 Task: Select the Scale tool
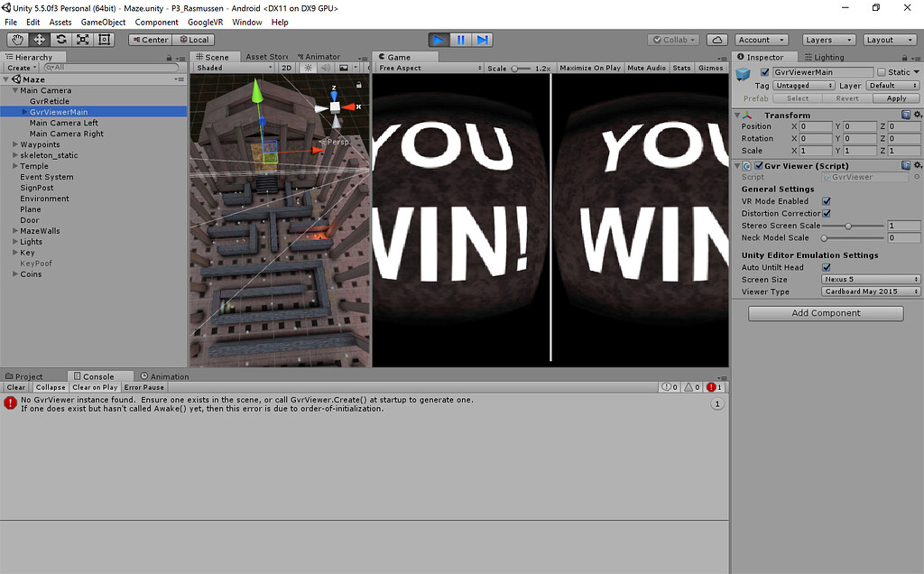[82, 39]
